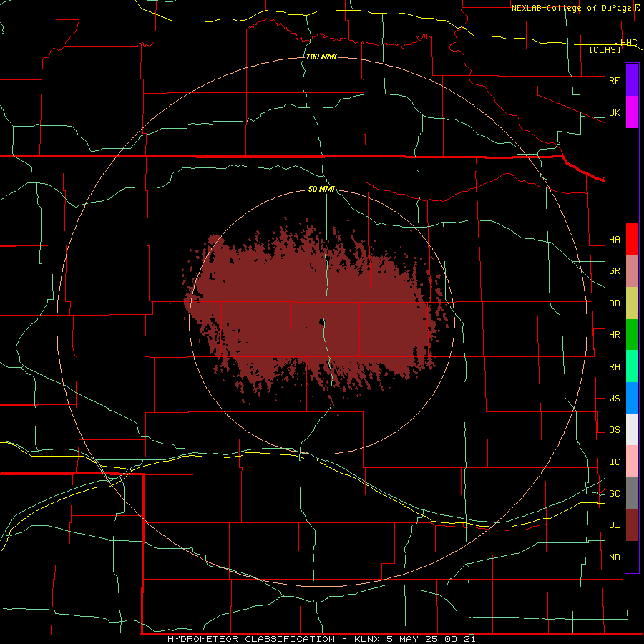Click the WS legend label
644x644 pixels.
(x=614, y=399)
